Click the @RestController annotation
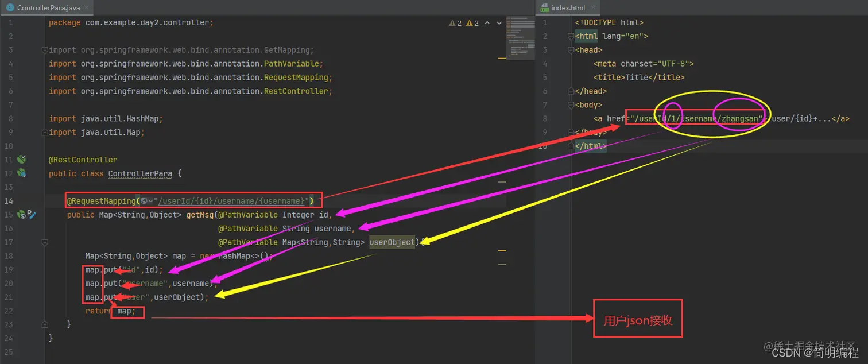The height and width of the screenshot is (364, 868). tap(83, 160)
